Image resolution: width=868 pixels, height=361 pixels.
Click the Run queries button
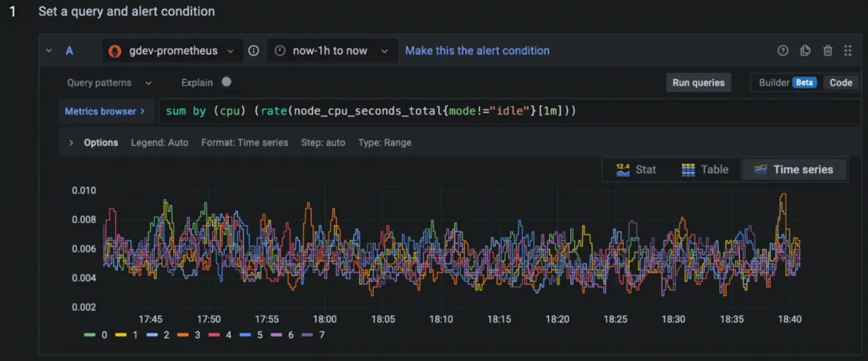pyautogui.click(x=698, y=83)
